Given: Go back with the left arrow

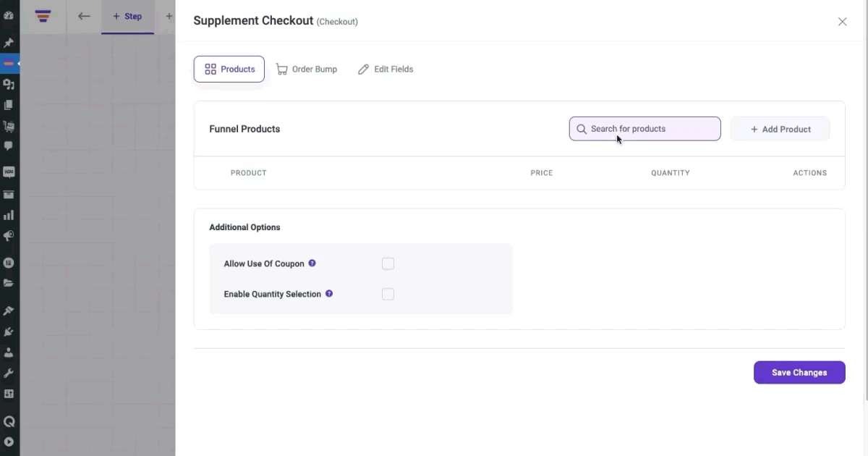Looking at the screenshot, I should (x=84, y=16).
